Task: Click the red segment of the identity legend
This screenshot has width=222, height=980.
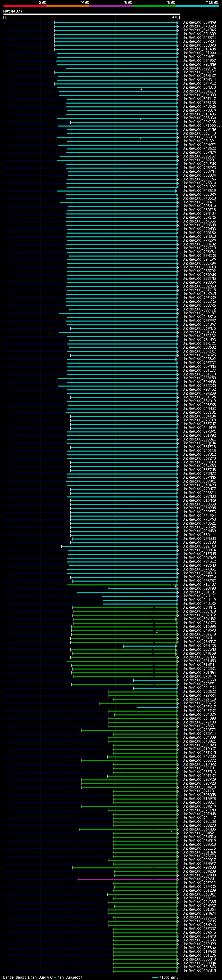Action: point(25,7)
